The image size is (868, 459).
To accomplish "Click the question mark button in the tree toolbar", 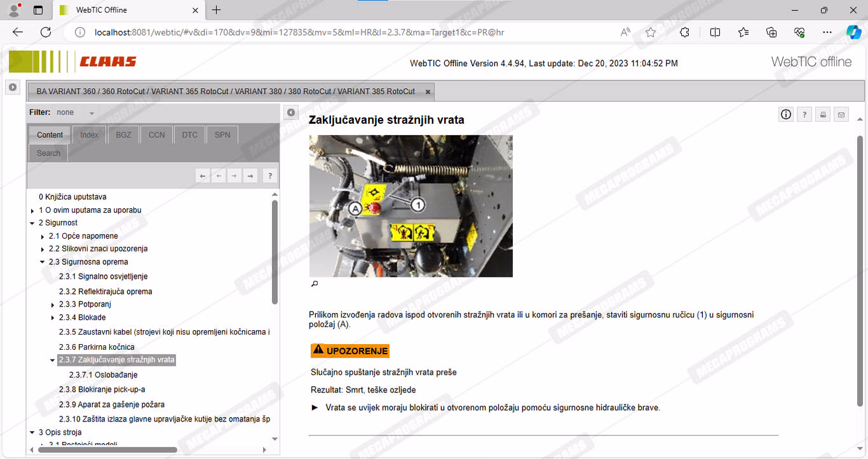I will [269, 176].
